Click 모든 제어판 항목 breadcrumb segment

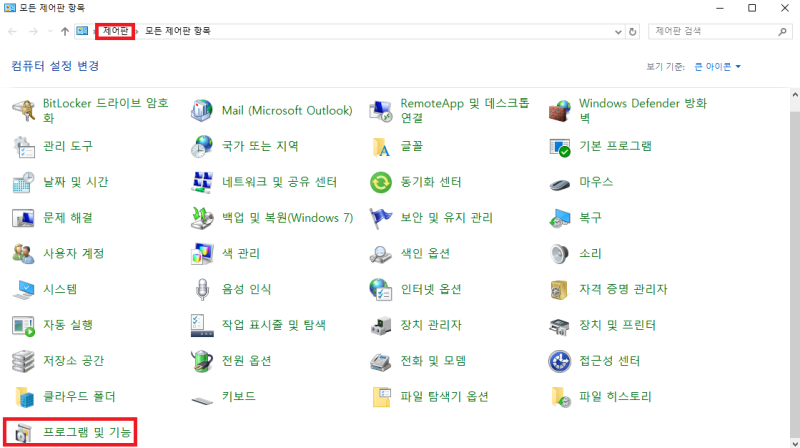coord(178,31)
